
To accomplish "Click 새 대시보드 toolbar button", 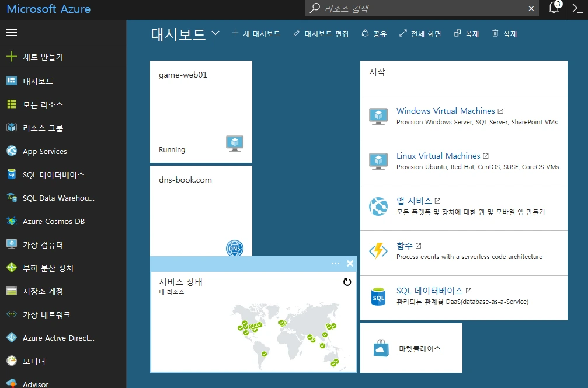I will (x=256, y=34).
